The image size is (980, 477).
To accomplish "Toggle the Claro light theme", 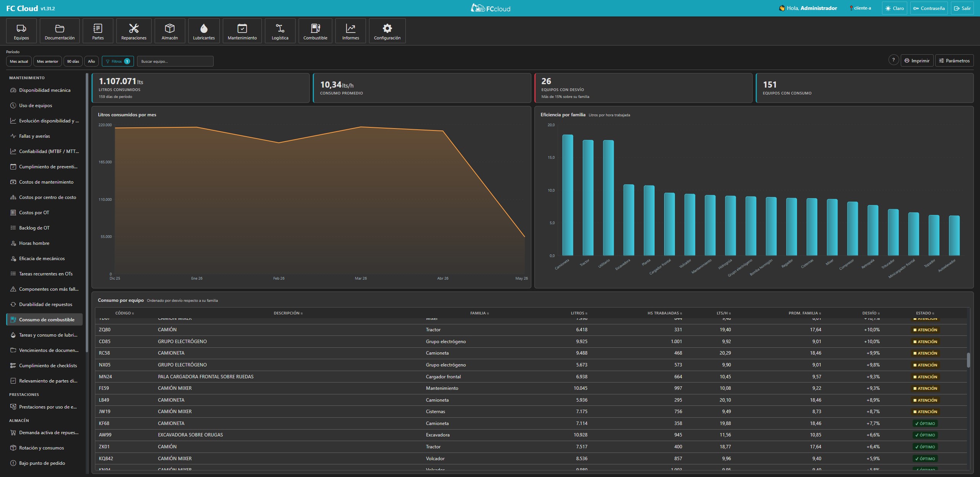I will coord(894,8).
